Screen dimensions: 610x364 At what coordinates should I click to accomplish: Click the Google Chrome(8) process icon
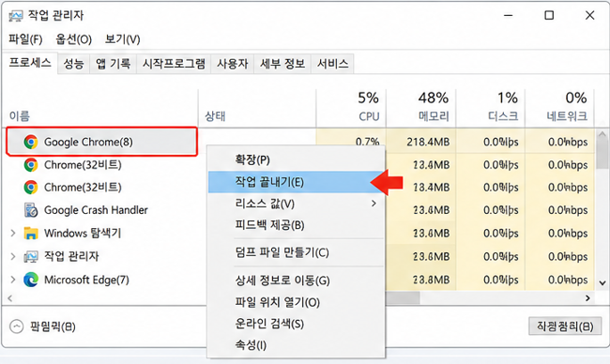[31, 142]
